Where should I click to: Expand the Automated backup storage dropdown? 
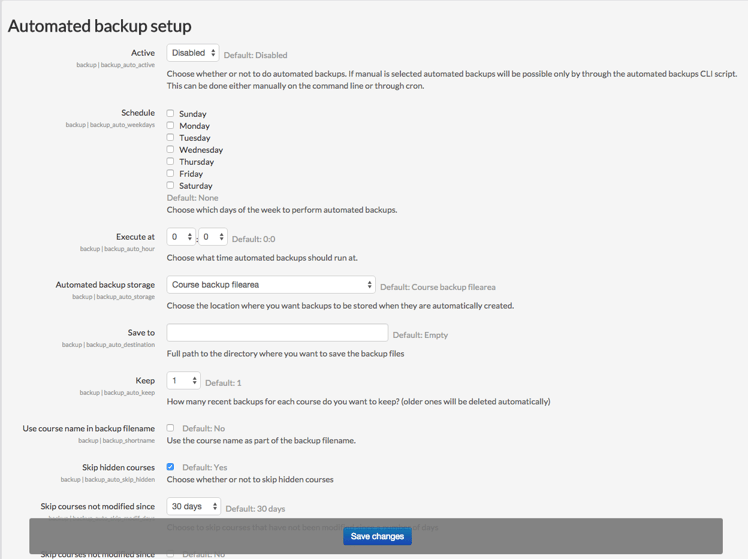tap(271, 285)
